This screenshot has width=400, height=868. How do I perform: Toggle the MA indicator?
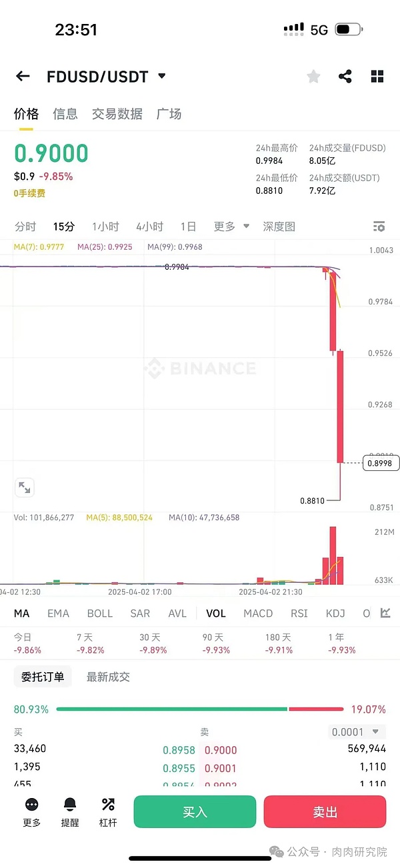click(22, 614)
